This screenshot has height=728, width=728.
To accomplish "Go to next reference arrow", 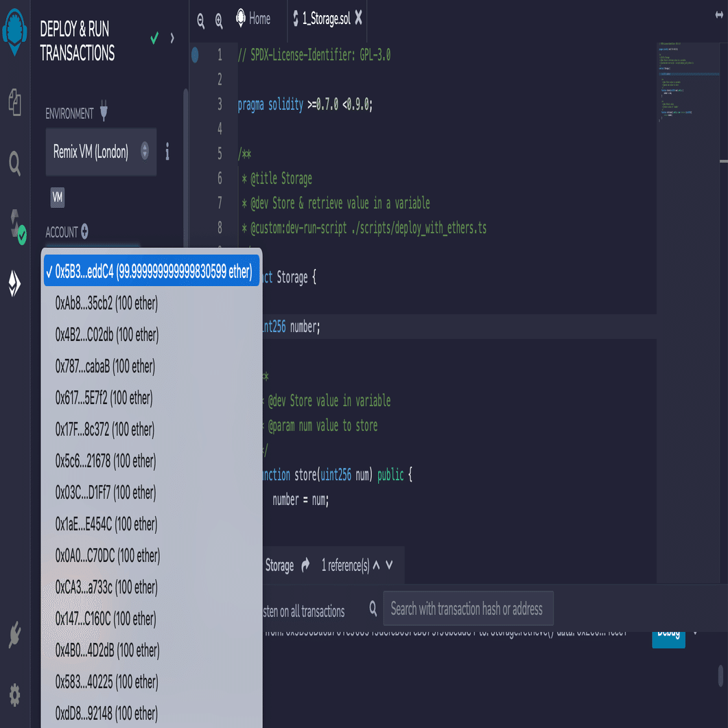I will click(x=389, y=565).
